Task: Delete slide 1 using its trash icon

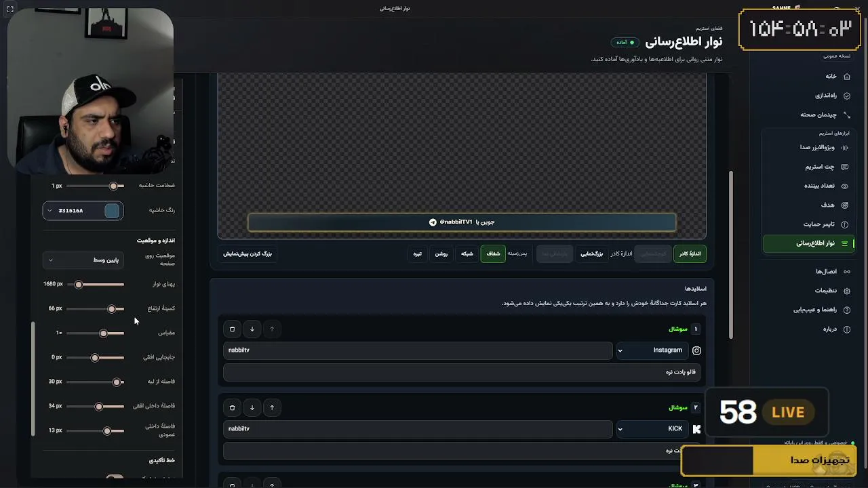Action: 232,329
